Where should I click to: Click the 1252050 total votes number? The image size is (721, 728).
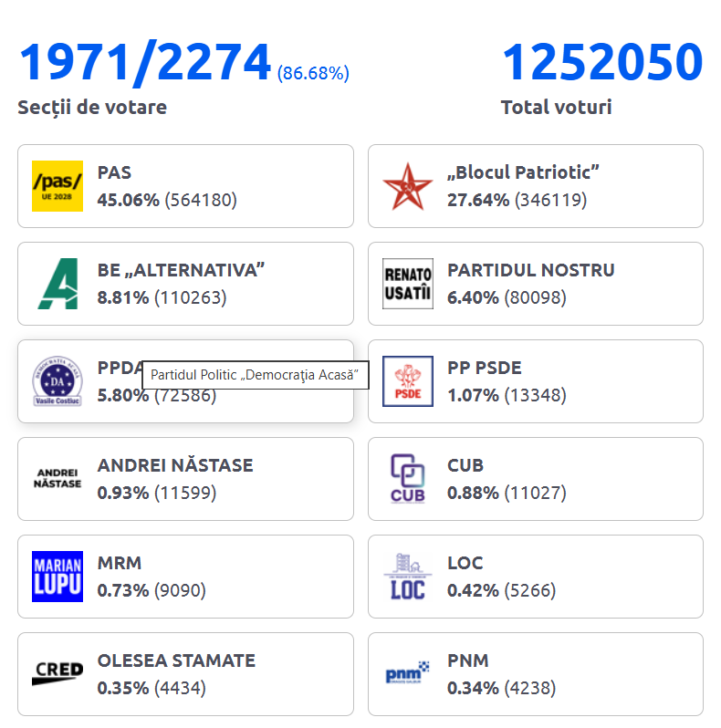(602, 62)
